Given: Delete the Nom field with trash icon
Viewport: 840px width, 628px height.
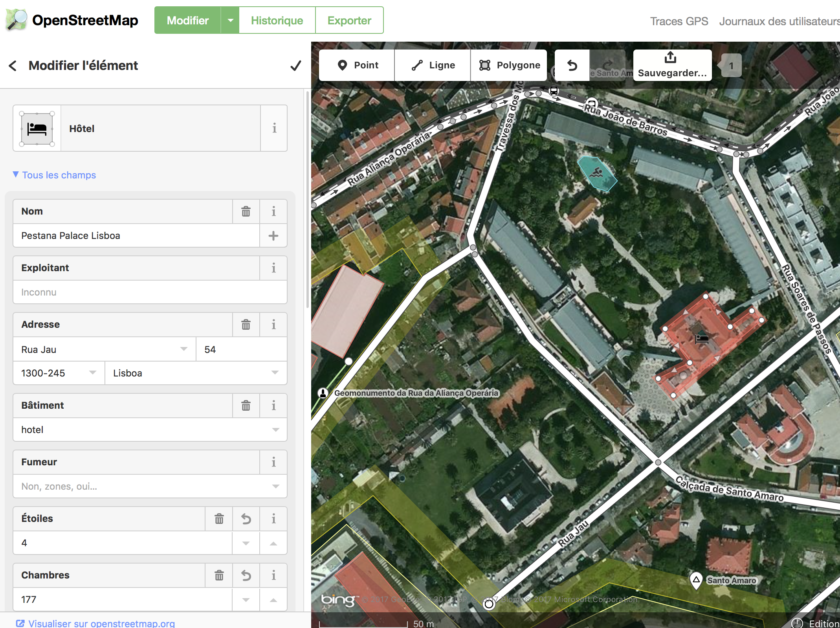Looking at the screenshot, I should pos(246,211).
